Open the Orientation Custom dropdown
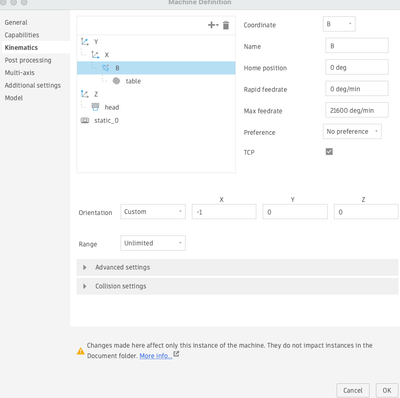The height and width of the screenshot is (398, 400). coord(153,212)
